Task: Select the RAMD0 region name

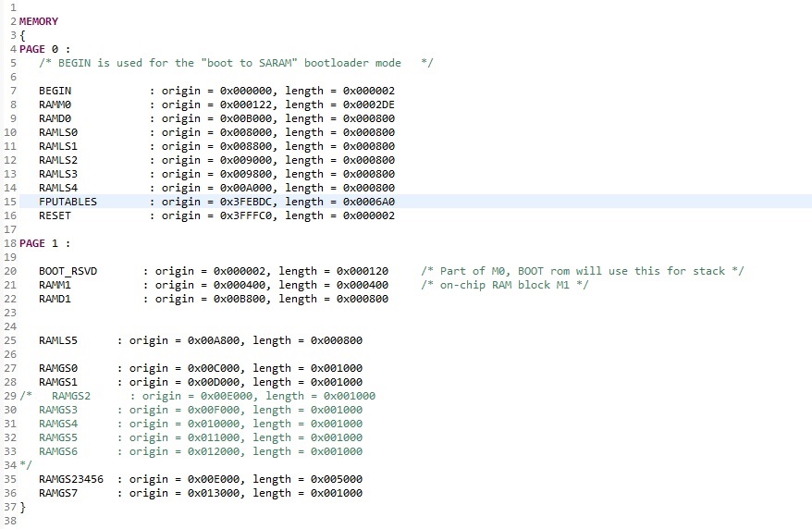Action: click(55, 118)
